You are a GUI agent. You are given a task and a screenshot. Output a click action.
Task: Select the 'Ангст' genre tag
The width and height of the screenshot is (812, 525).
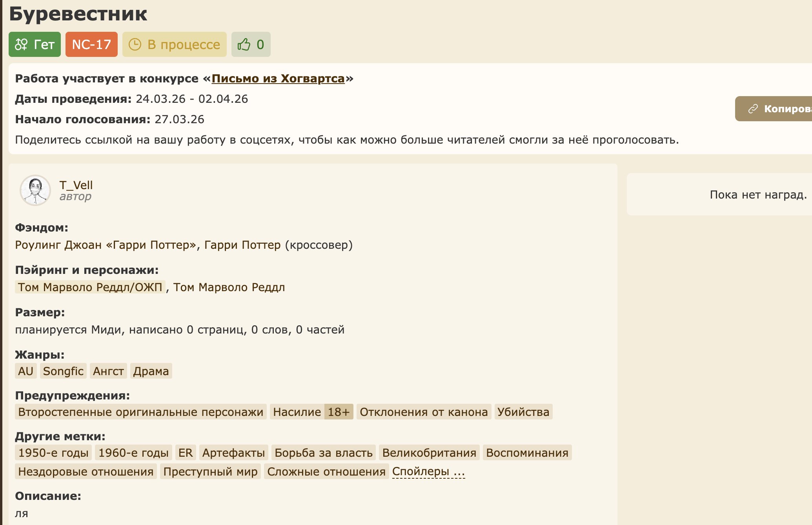coord(108,371)
